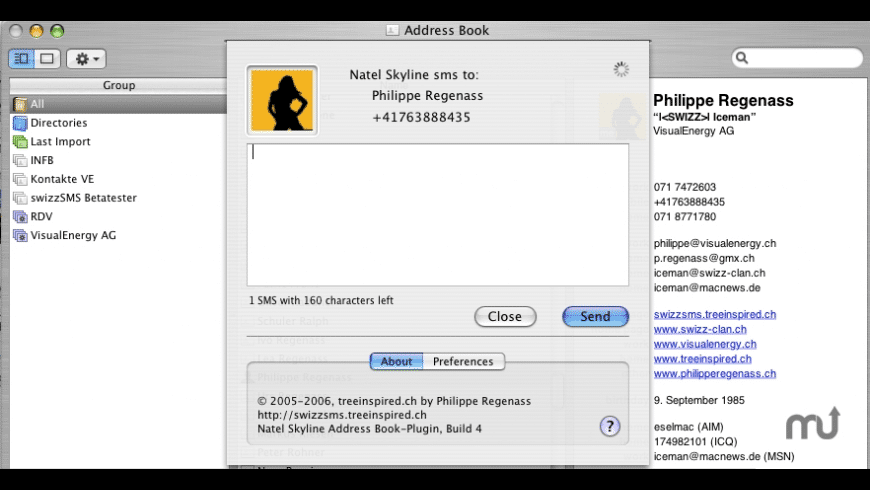Click the Directories book icon
Viewport: 870px width, 490px height.
pyautogui.click(x=20, y=123)
